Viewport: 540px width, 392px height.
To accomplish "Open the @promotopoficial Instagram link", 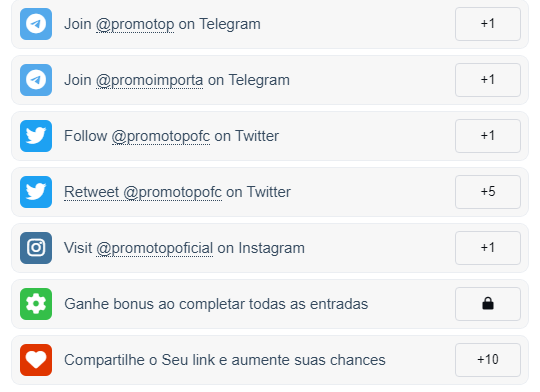I will [154, 249].
